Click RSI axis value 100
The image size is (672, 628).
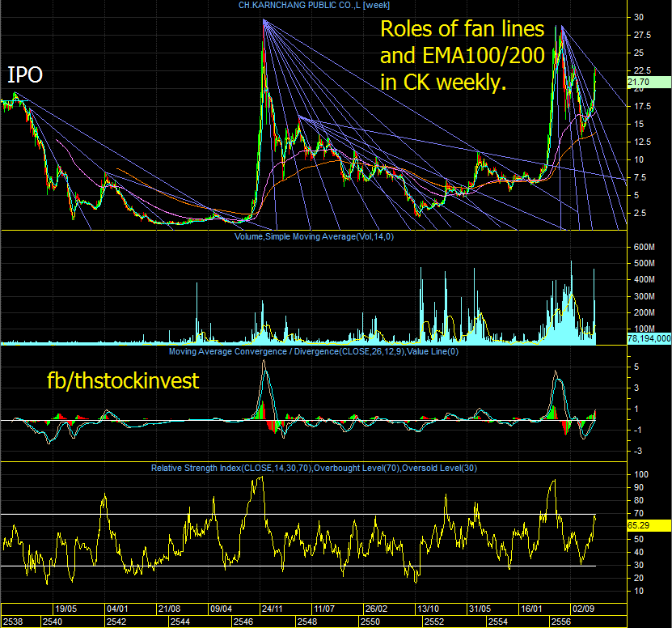(x=641, y=474)
